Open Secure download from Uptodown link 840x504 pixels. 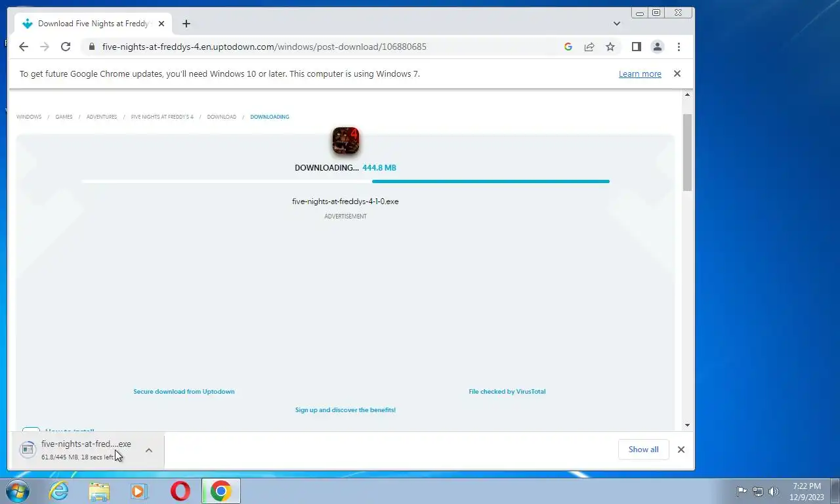click(x=184, y=392)
